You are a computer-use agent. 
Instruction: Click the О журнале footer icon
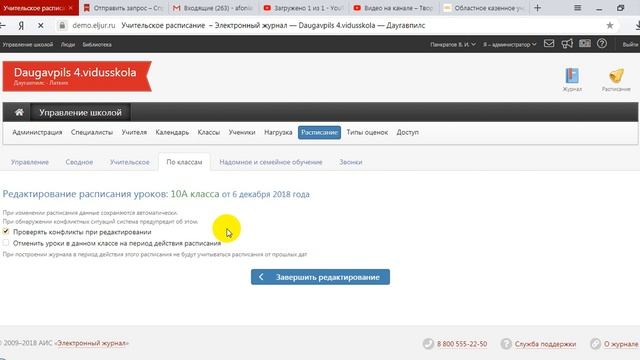coord(596,344)
